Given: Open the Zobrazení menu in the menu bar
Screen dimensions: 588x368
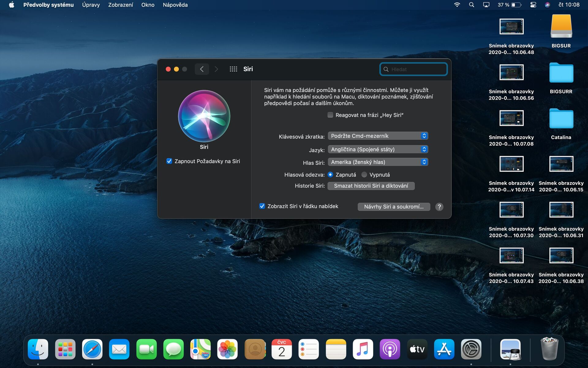Looking at the screenshot, I should point(120,5).
